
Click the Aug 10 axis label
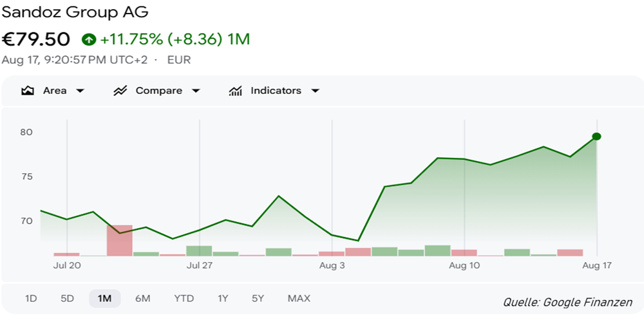click(464, 266)
